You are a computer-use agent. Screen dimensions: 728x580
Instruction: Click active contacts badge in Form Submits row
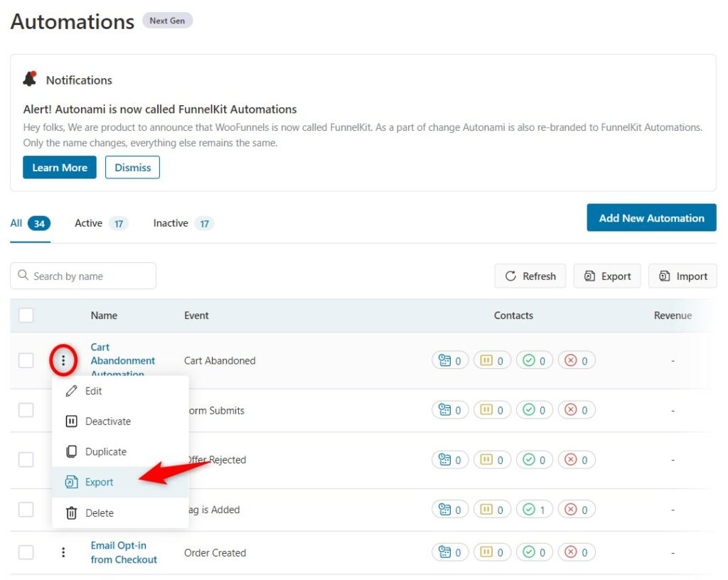click(x=450, y=410)
